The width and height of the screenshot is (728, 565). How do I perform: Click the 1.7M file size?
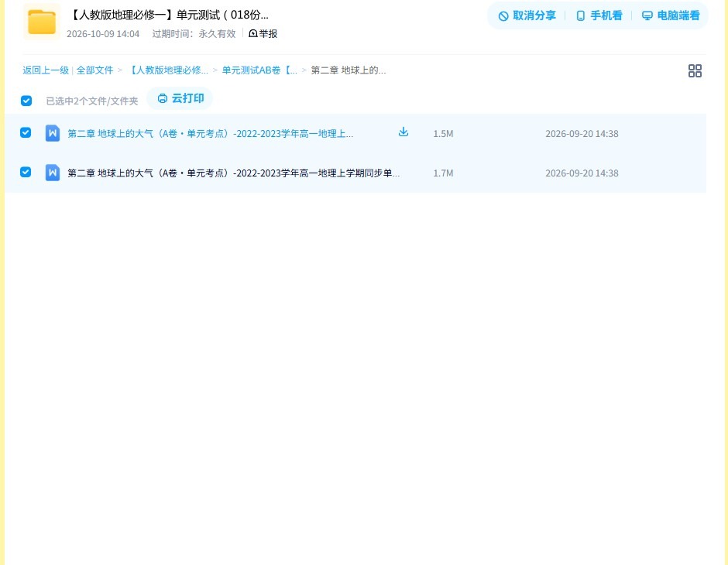click(x=443, y=173)
